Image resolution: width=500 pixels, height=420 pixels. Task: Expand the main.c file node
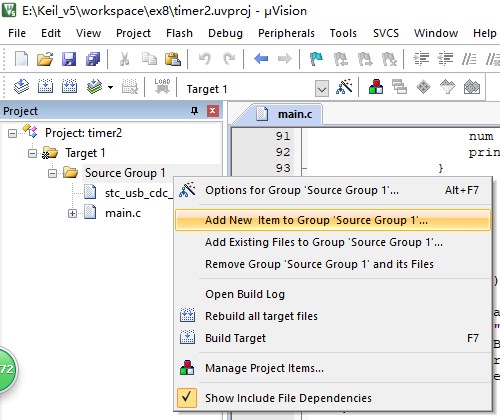[72, 213]
